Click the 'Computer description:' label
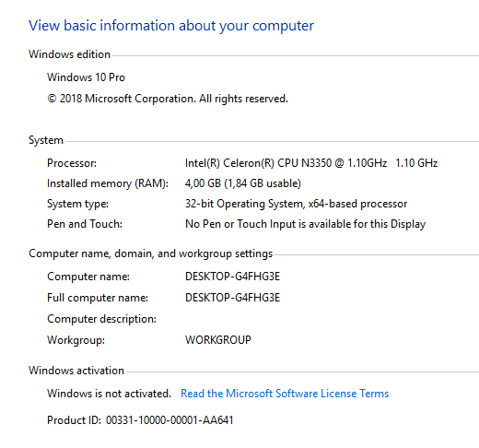Image resolution: width=479 pixels, height=448 pixels. 101,319
